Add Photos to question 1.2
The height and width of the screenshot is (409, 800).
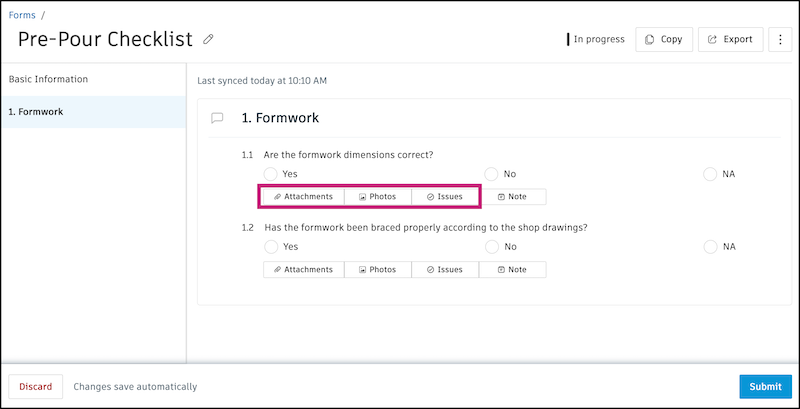(x=377, y=269)
